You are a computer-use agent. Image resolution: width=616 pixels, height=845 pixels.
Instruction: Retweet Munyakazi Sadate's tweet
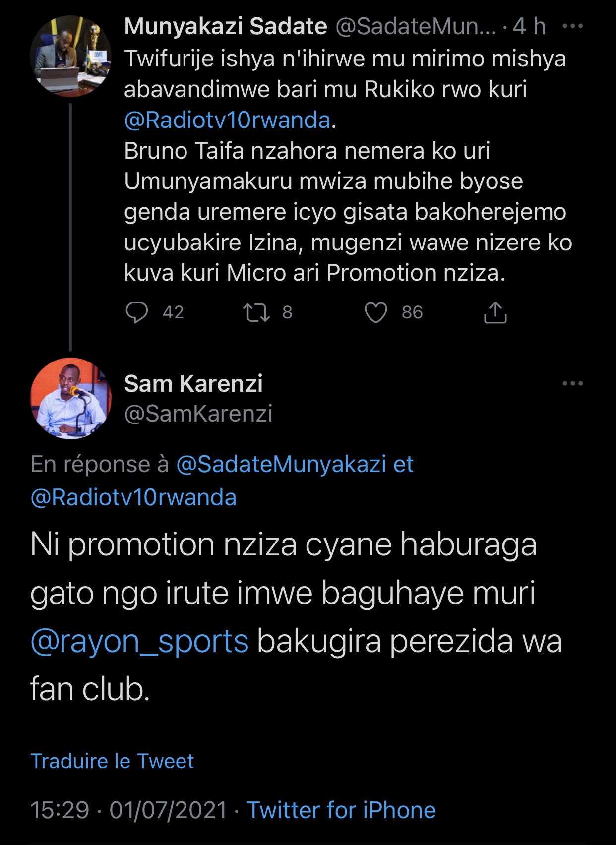256,312
